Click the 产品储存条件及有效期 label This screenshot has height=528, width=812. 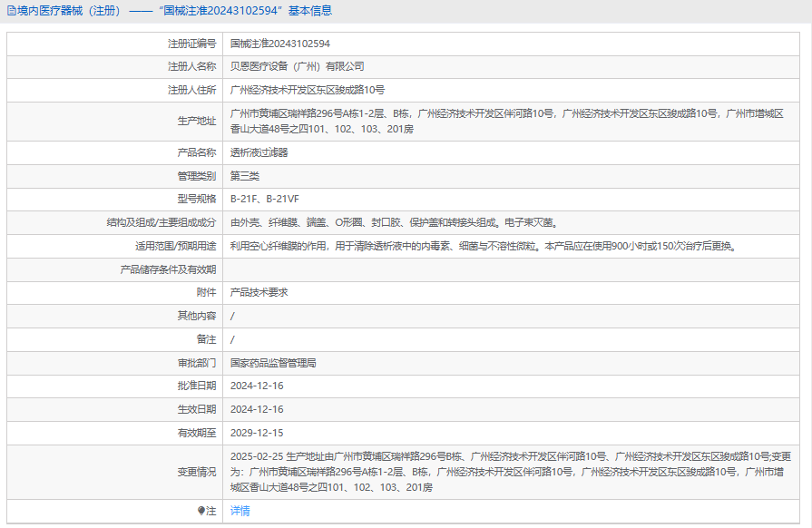coord(168,269)
